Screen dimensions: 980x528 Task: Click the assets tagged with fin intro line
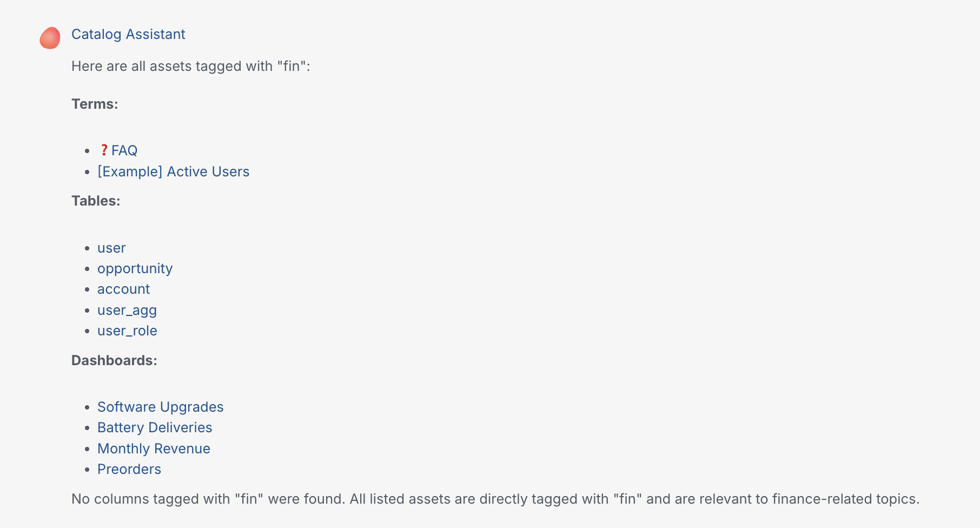191,66
